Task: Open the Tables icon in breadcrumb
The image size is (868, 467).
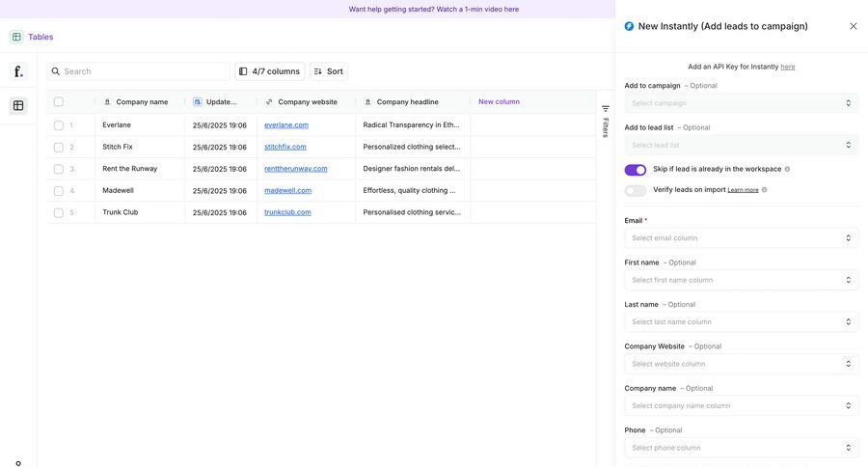Action: click(x=16, y=37)
